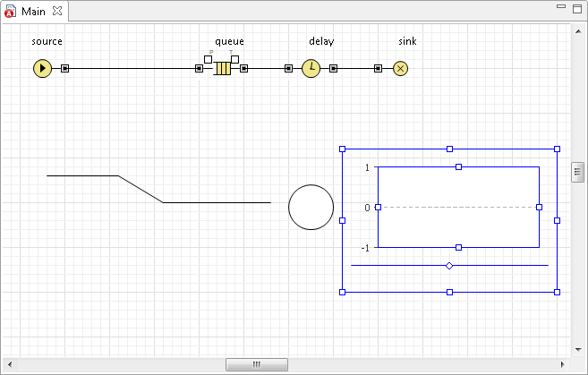The height and width of the screenshot is (375, 588).
Task: Click the chart legend diamond handle
Action: (x=449, y=266)
